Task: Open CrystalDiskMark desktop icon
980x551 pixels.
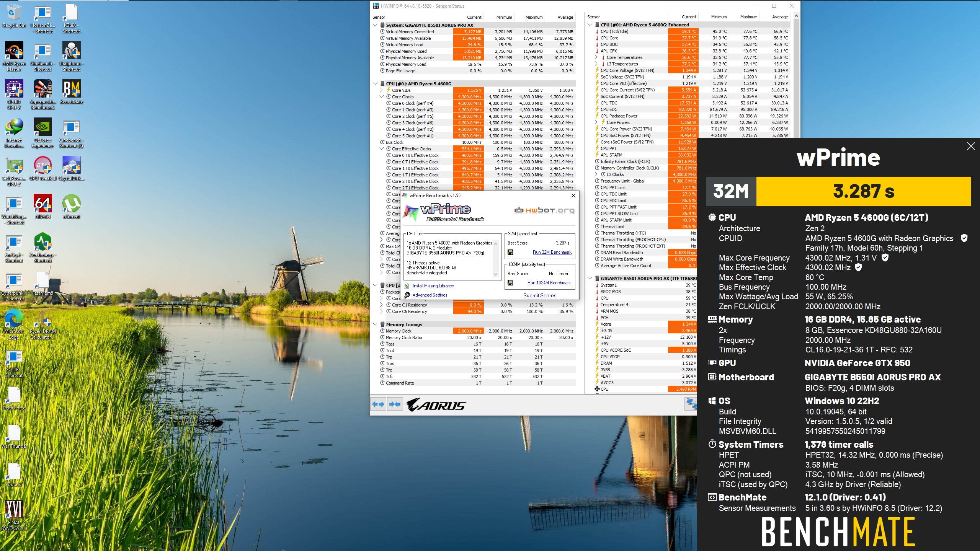Action: pyautogui.click(x=72, y=168)
